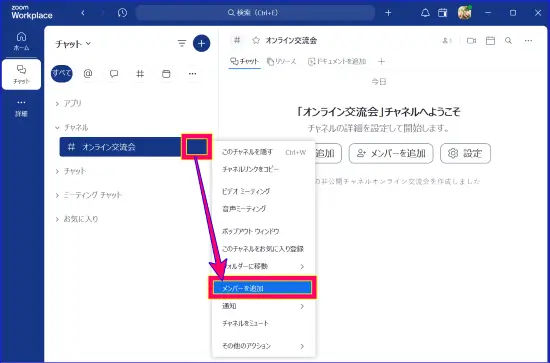This screenshot has width=550, height=363.
Task: Open フォルダーに移動 submenu
Action: [264, 267]
